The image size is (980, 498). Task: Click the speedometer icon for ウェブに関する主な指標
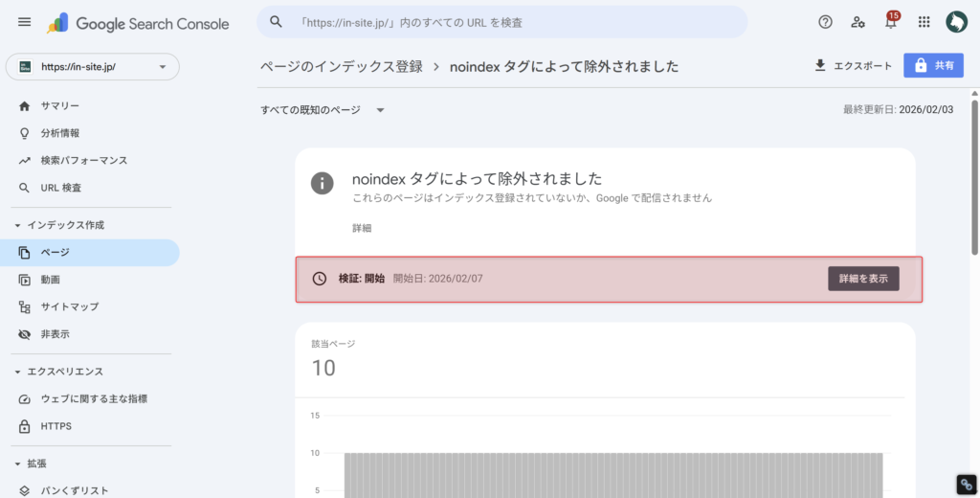click(24, 399)
